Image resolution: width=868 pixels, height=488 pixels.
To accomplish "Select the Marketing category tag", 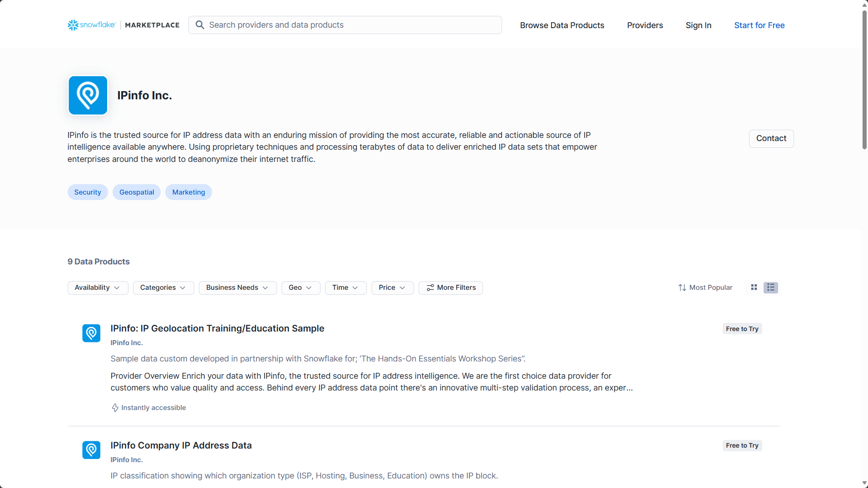I will point(188,192).
